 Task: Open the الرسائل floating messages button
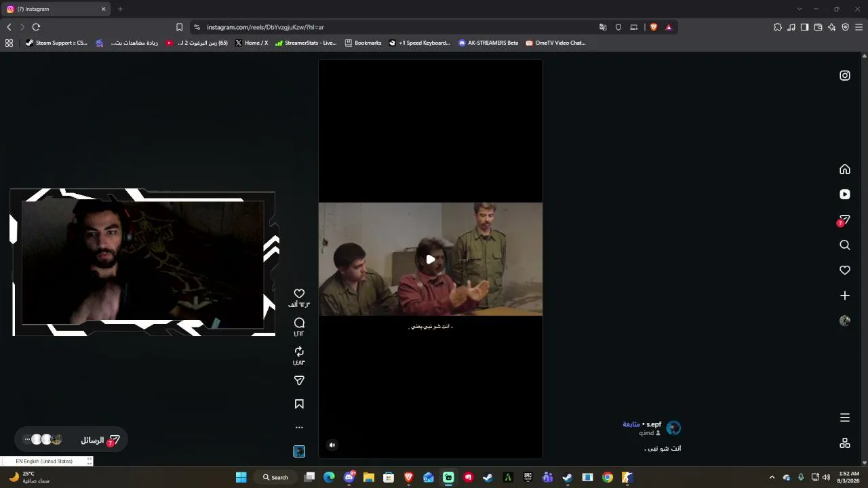coord(71,440)
